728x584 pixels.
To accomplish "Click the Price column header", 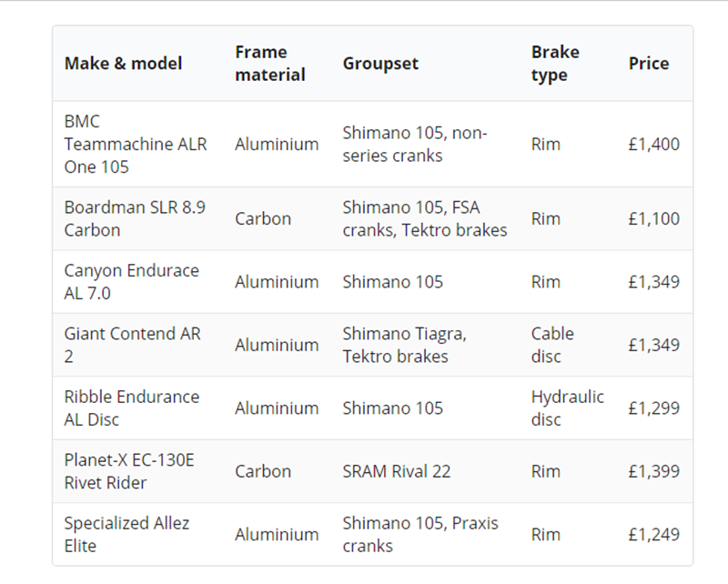I will (x=648, y=64).
